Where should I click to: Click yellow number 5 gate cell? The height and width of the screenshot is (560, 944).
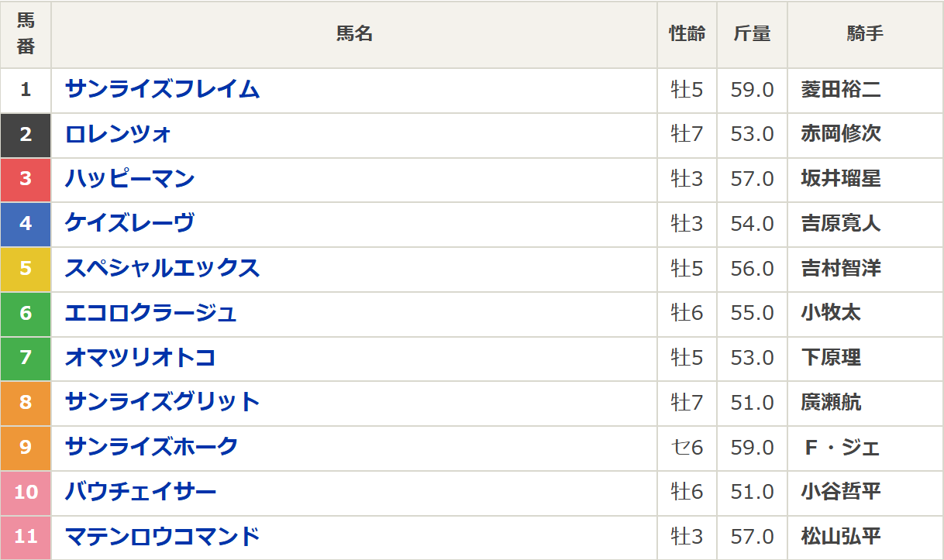coord(26,268)
